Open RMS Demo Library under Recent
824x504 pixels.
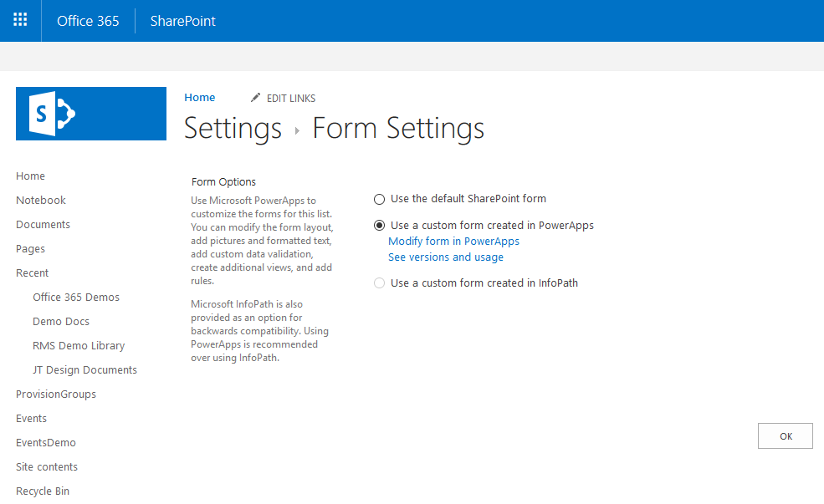pyautogui.click(x=79, y=345)
